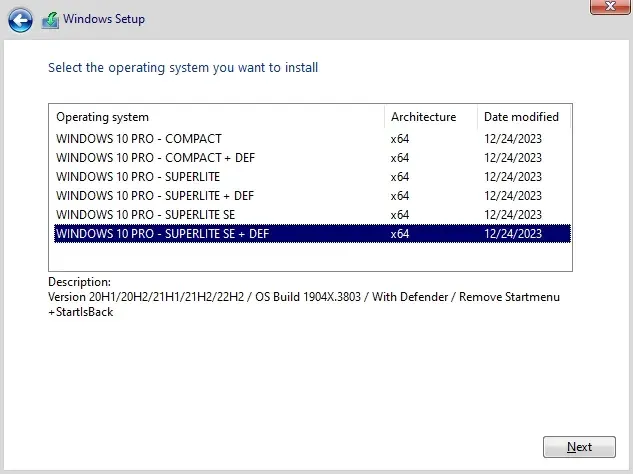Click 12/24/2023 in COMPACT + DEF row
This screenshot has height=474, width=633.
tap(513, 157)
